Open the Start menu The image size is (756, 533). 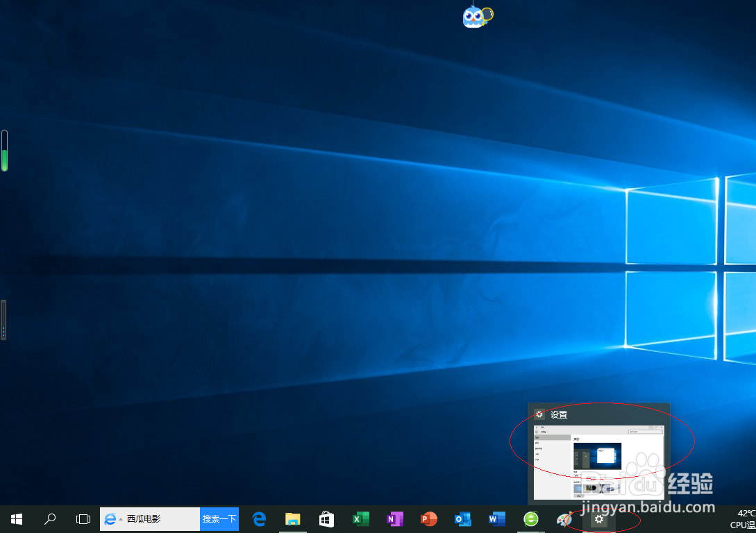[x=16, y=518]
